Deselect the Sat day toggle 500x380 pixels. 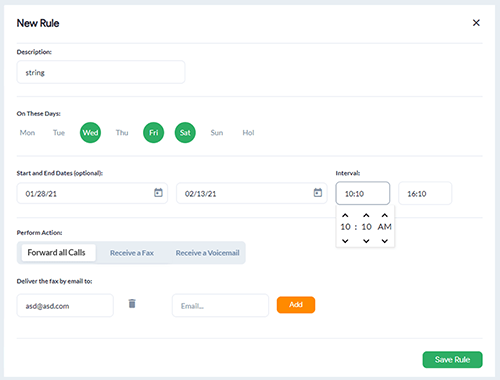coord(185,133)
